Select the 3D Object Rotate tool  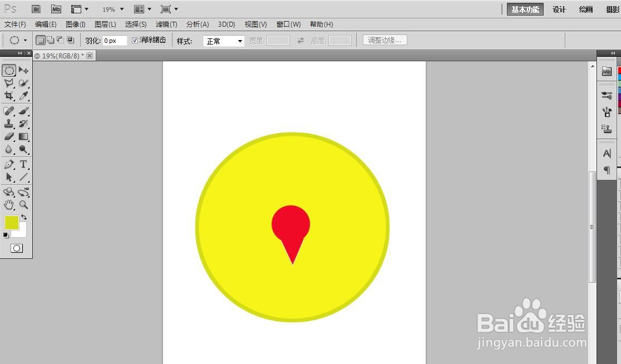point(9,192)
